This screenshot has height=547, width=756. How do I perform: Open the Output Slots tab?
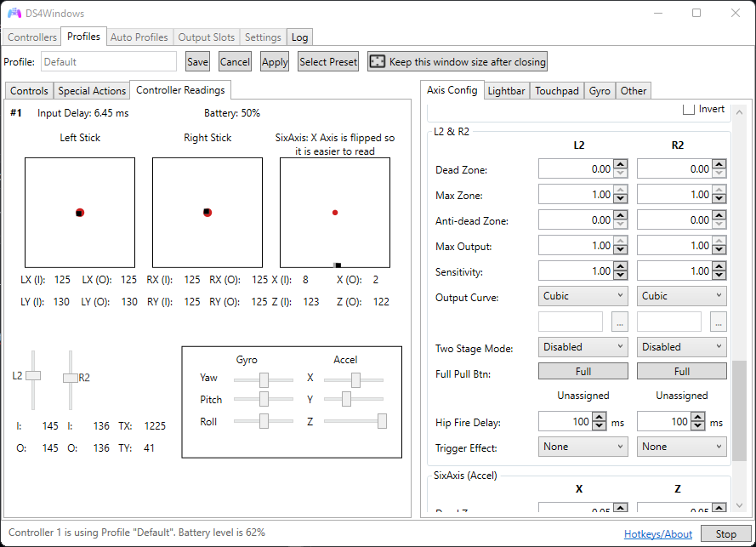click(x=207, y=37)
